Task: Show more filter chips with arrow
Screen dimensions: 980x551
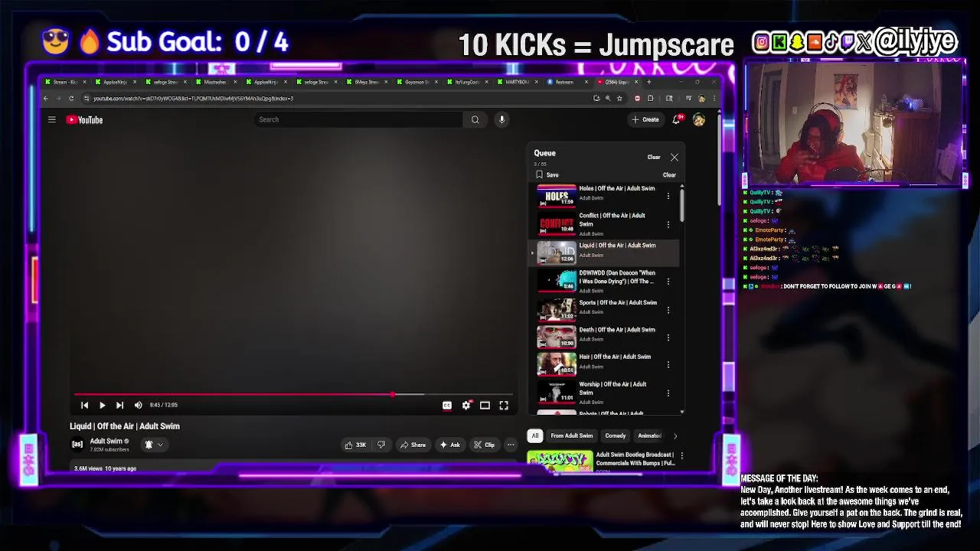Action: click(675, 436)
